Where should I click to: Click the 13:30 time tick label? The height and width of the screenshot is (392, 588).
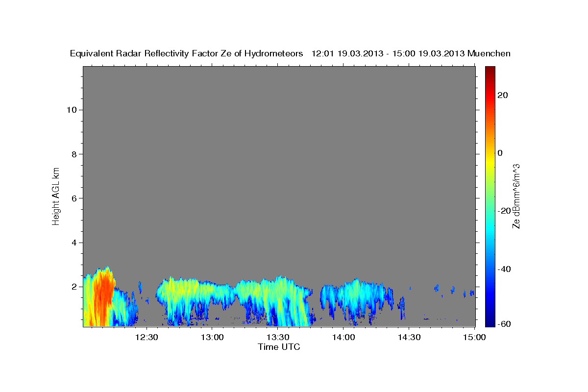[x=278, y=337]
